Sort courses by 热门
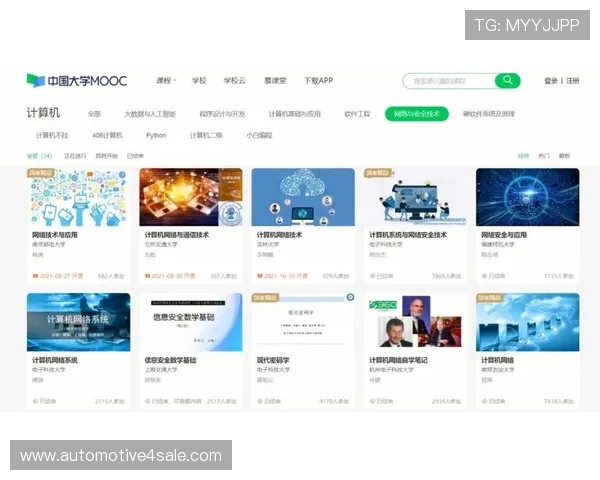 [544, 156]
